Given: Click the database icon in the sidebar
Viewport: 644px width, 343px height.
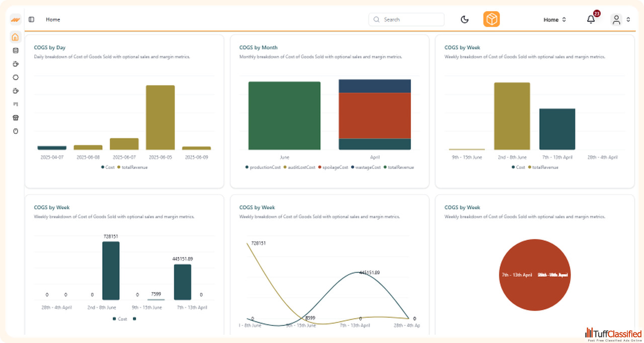Looking at the screenshot, I should [15, 50].
